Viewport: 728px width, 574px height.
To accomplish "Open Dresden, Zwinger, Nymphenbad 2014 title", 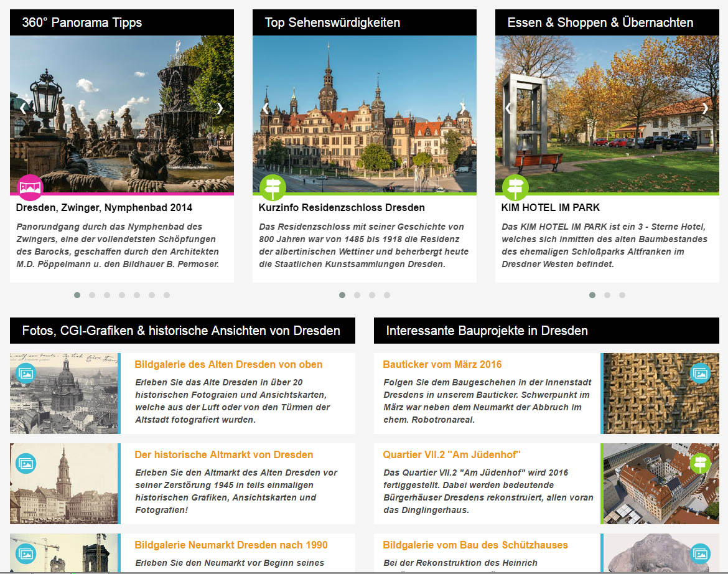I will [104, 207].
